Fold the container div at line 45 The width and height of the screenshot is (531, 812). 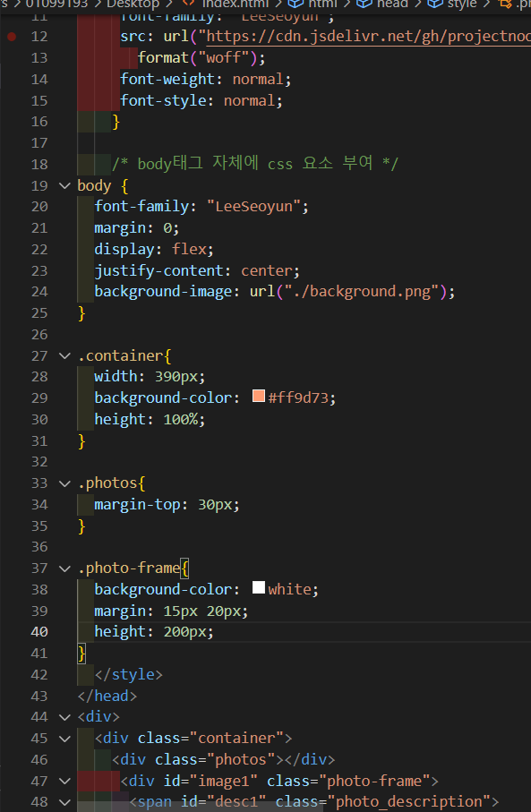pyautogui.click(x=64, y=739)
